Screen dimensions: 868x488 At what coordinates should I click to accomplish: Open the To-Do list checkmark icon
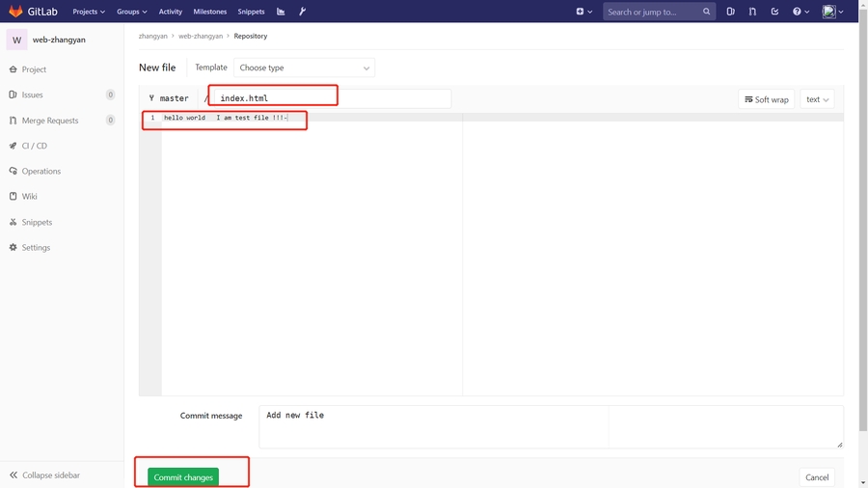point(774,12)
